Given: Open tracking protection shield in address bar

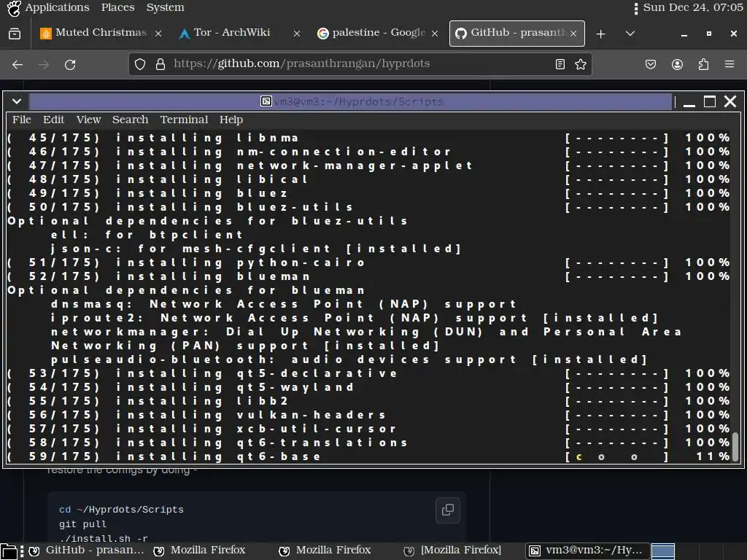Looking at the screenshot, I should 139,64.
